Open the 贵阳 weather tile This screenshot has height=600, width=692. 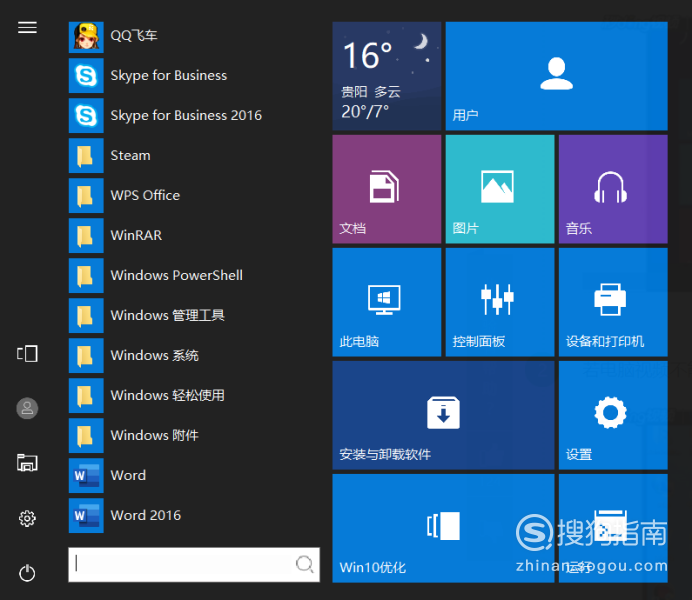387,76
